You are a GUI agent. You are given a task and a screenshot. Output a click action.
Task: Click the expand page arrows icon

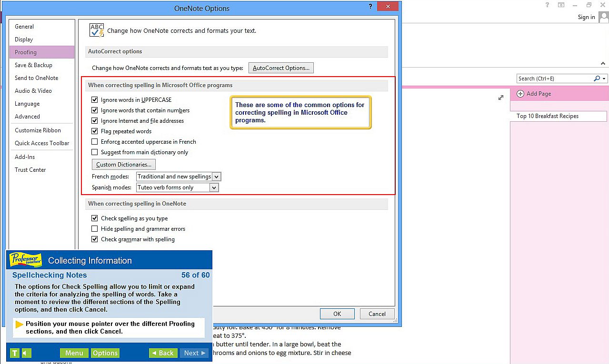tap(501, 98)
